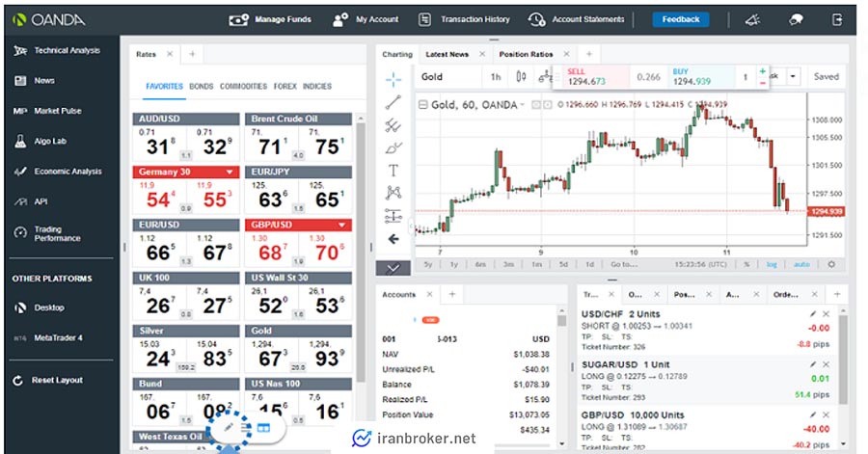868x454 pixels.
Task: Open the candlestick chart type selector
Action: coord(521,77)
